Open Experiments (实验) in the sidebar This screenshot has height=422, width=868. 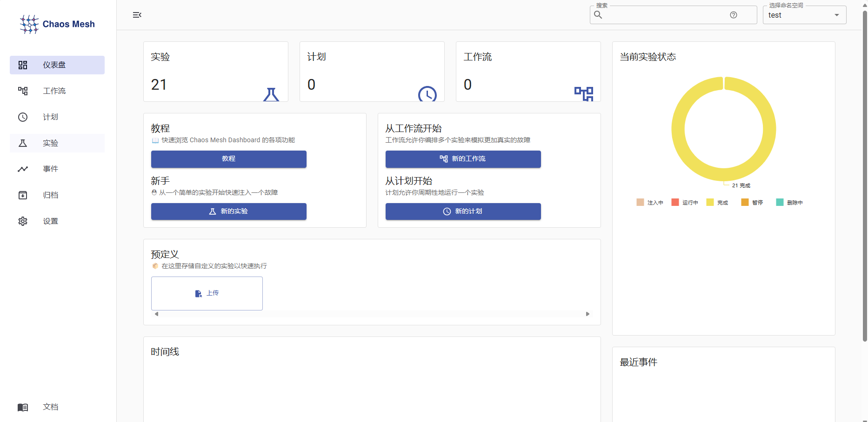click(x=57, y=143)
